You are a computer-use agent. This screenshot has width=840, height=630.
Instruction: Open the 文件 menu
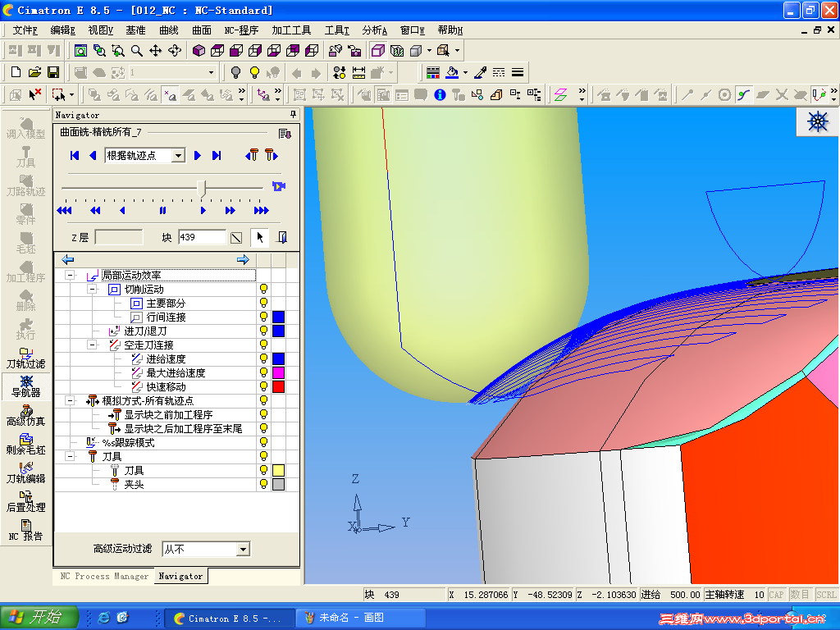pos(25,30)
